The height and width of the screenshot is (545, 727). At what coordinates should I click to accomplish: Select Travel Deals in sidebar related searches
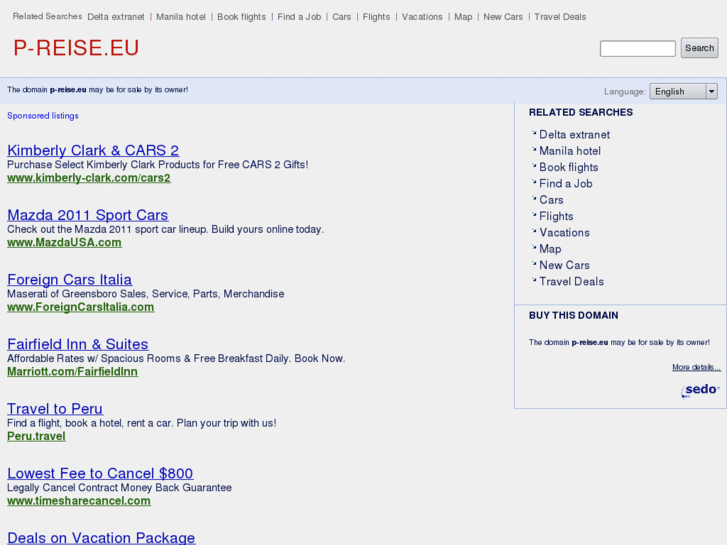pos(571,282)
